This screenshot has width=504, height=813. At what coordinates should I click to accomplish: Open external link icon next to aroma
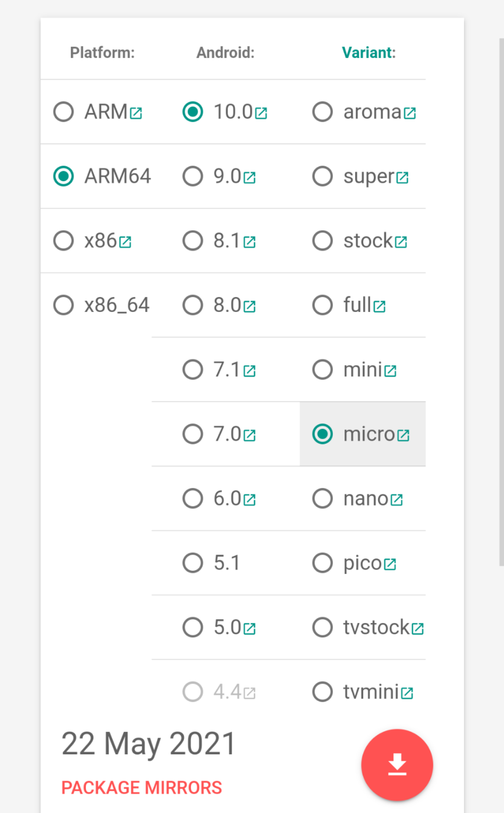click(410, 114)
